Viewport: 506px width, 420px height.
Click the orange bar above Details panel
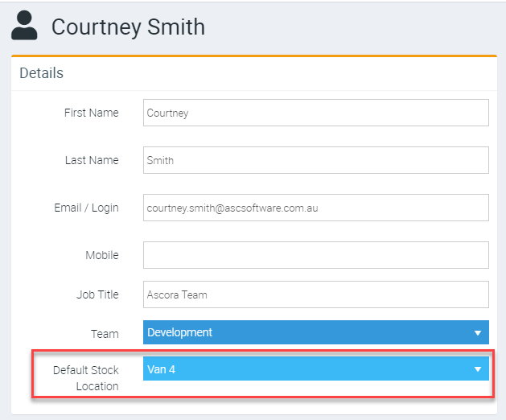click(253, 56)
